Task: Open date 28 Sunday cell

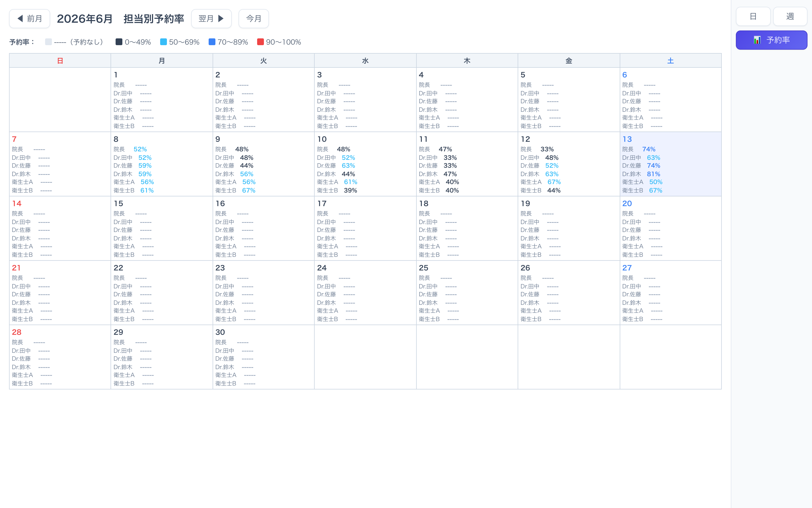Action: pyautogui.click(x=60, y=357)
